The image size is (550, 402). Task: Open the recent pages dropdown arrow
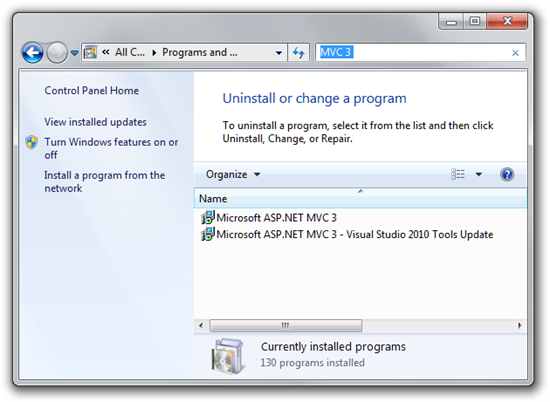pos(74,53)
